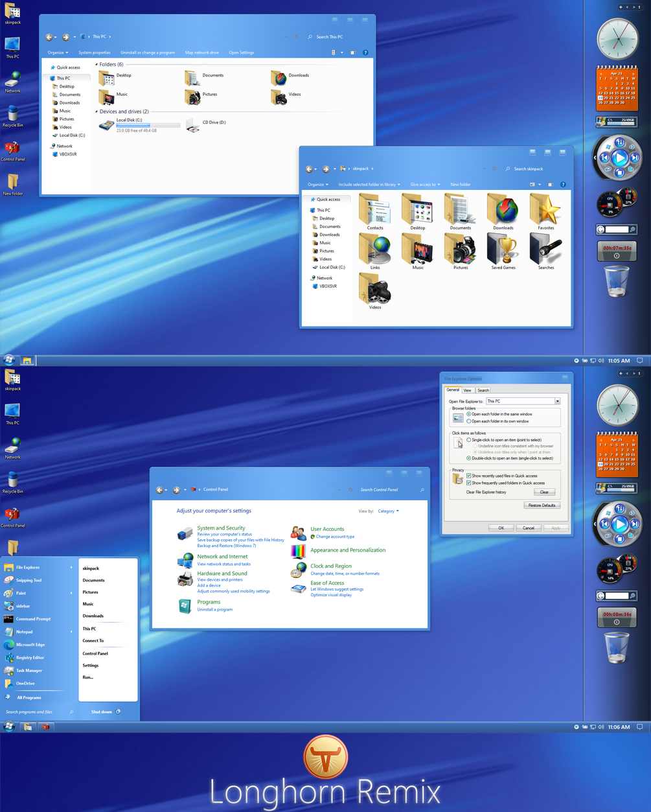Open View by Category dropdown in Control Panel
The height and width of the screenshot is (812, 651).
[388, 511]
